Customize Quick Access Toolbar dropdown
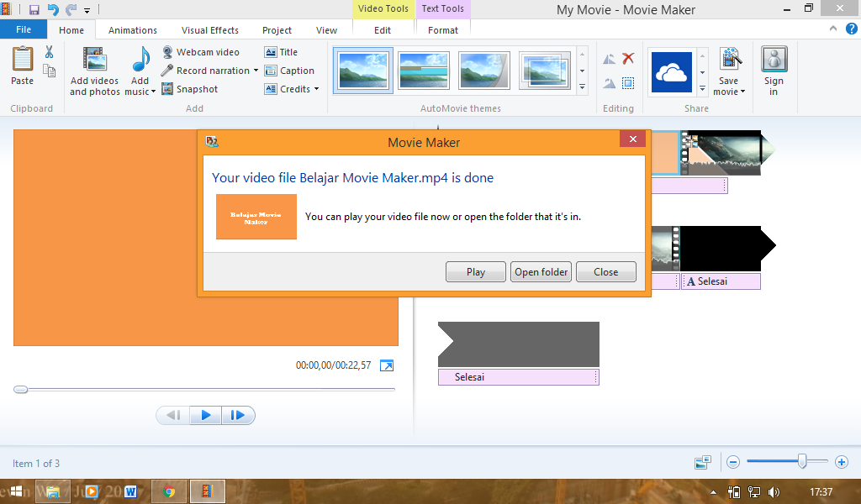The width and height of the screenshot is (861, 504). click(x=87, y=10)
